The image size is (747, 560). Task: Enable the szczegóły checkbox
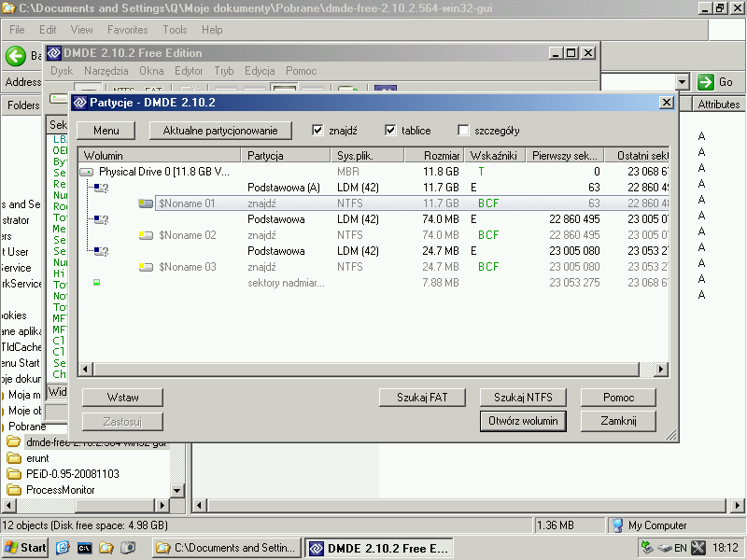tap(463, 130)
